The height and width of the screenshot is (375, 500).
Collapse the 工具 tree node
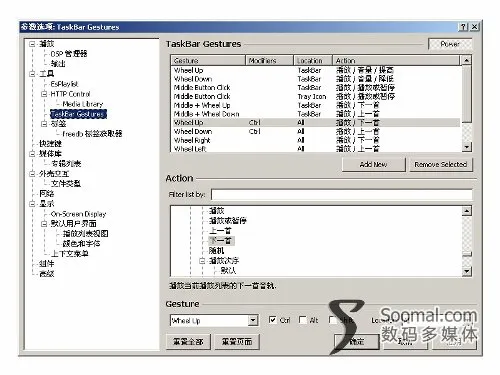point(32,74)
